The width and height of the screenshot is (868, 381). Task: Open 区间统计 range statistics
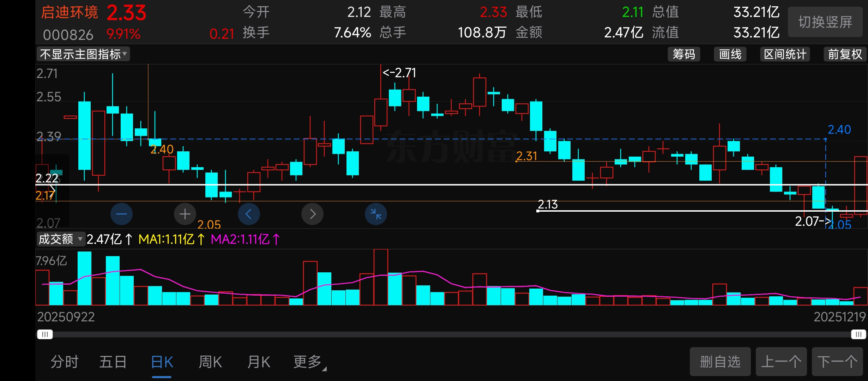785,54
